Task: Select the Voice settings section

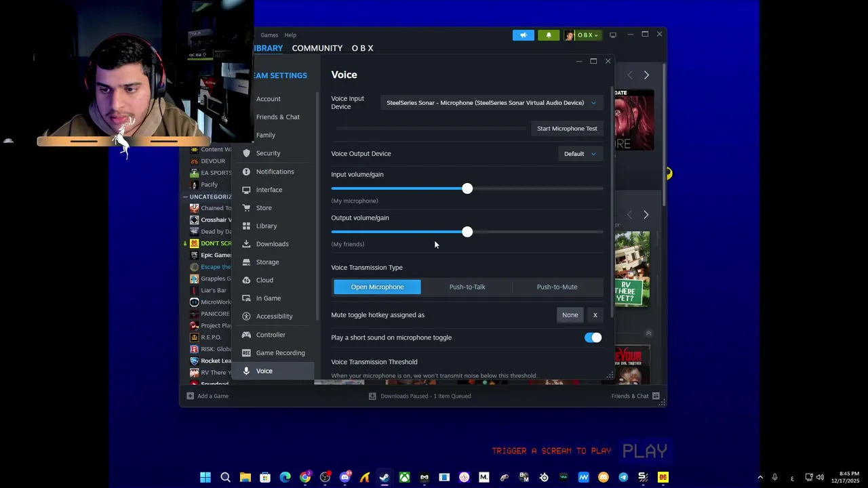Action: tap(274, 371)
